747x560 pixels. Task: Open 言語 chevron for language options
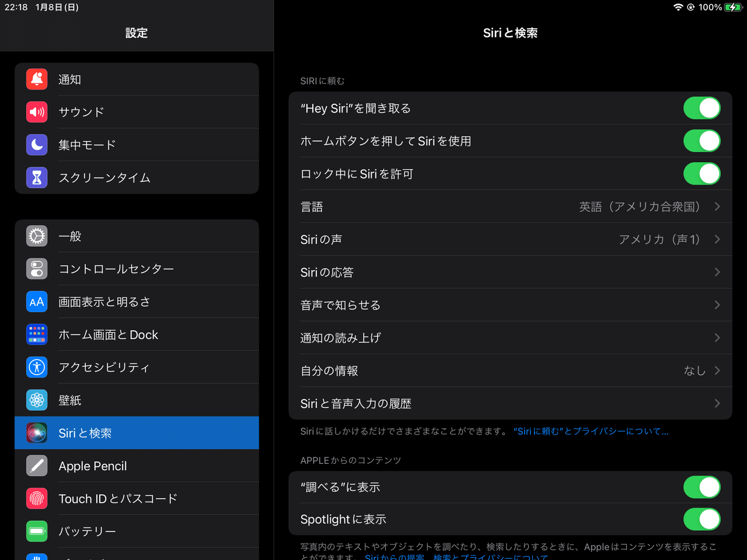(x=717, y=206)
